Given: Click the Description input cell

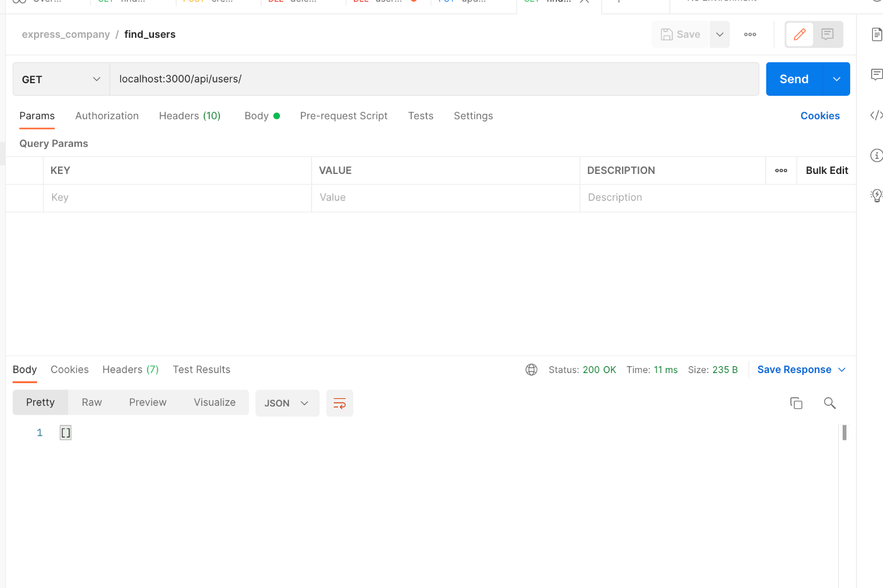Looking at the screenshot, I should (718, 198).
